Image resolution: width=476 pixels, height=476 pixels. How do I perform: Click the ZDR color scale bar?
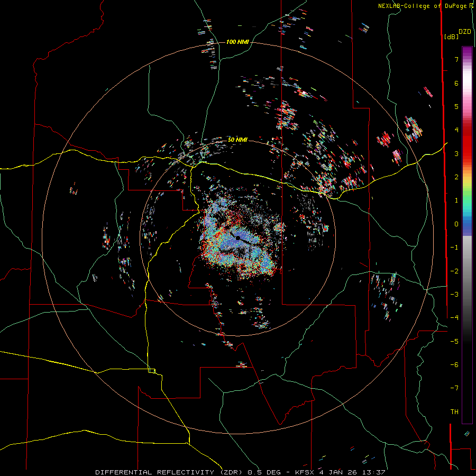tap(467, 235)
